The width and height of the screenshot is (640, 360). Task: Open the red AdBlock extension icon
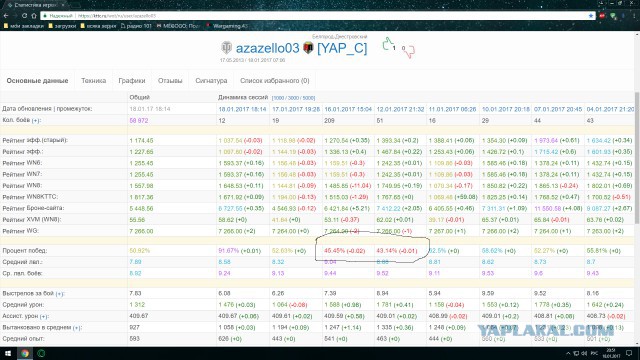click(x=602, y=16)
